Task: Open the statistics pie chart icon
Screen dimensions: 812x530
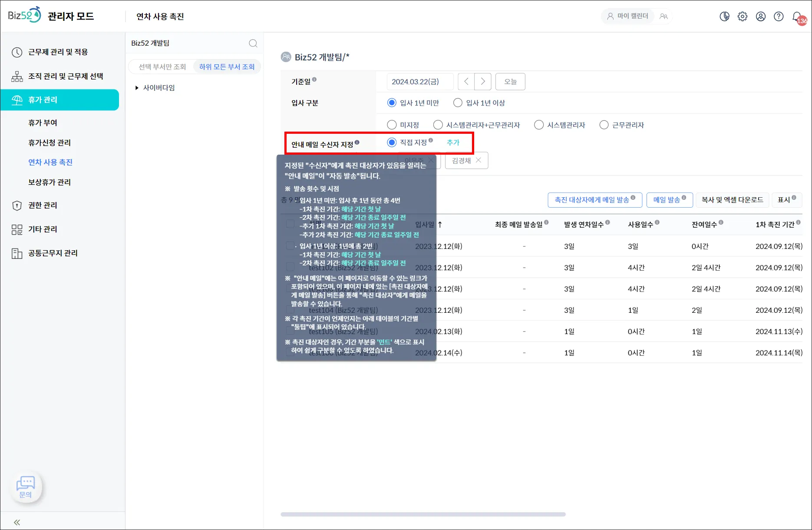Action: tap(724, 17)
